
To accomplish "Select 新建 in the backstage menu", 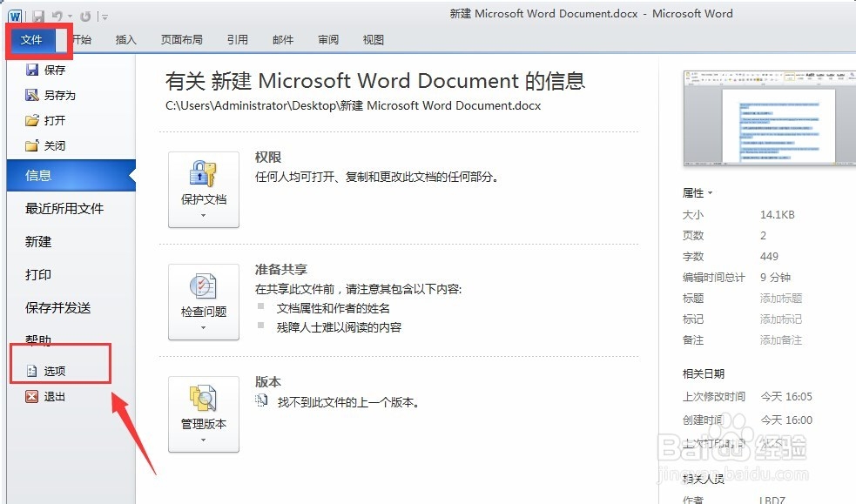I will pyautogui.click(x=38, y=242).
